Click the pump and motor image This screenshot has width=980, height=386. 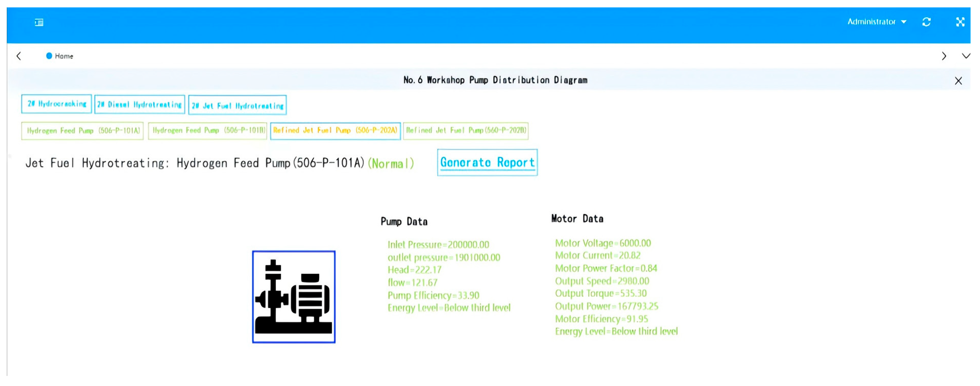293,297
